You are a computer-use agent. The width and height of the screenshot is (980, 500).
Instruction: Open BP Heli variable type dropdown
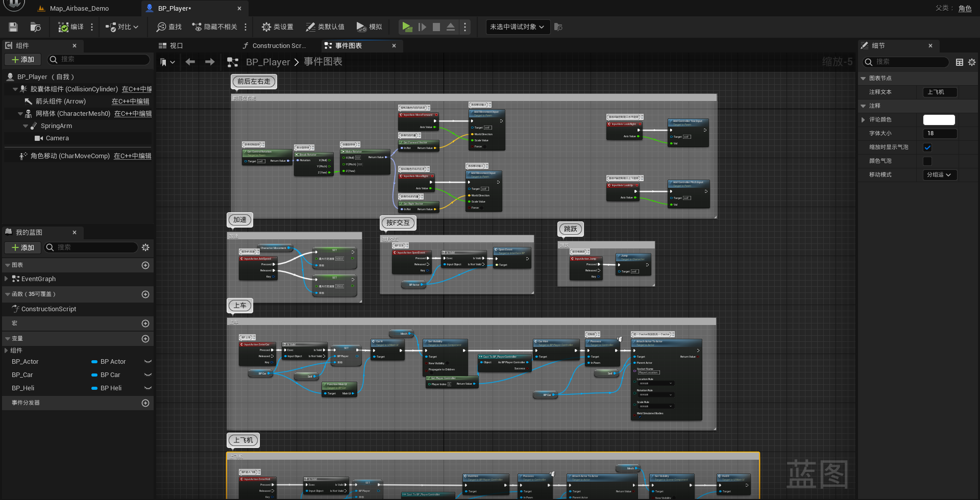(107, 388)
